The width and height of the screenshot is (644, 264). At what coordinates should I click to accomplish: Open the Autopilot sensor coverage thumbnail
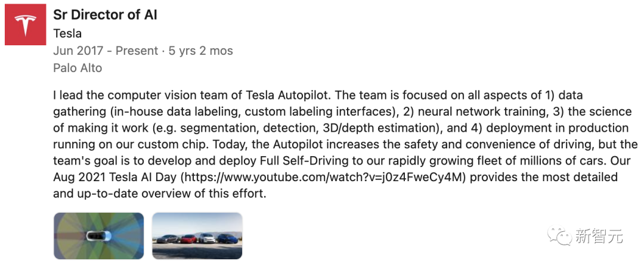tap(98, 235)
